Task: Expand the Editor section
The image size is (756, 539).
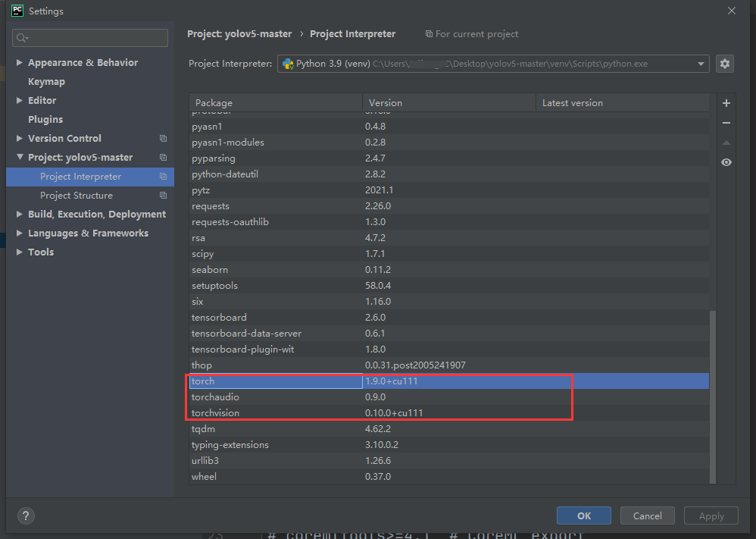Action: pyautogui.click(x=19, y=100)
